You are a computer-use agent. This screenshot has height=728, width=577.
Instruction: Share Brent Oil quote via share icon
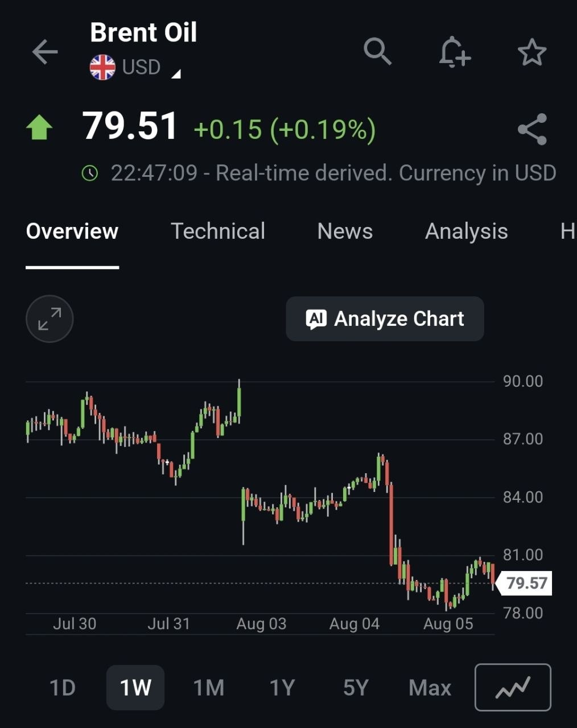pos(532,129)
